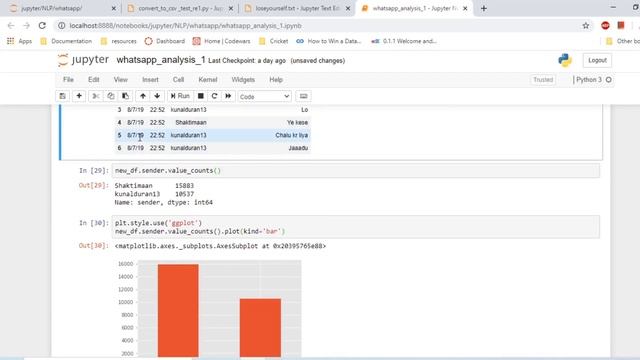Open 0.1.1 Welcome bookmark

(404, 41)
